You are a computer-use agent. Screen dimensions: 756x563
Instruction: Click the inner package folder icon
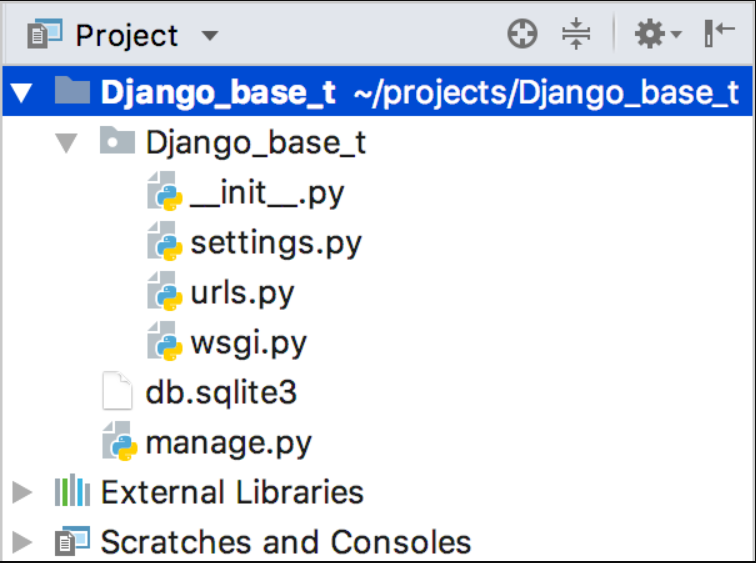[117, 140]
